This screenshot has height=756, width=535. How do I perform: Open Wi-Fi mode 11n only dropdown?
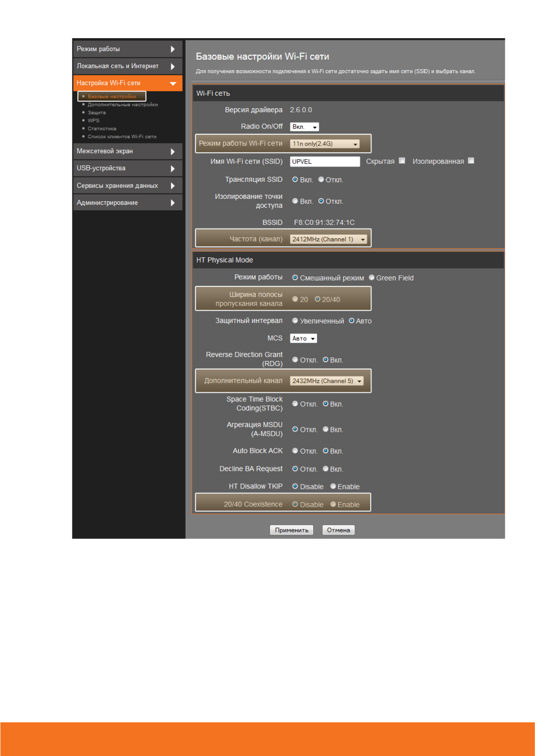click(325, 144)
